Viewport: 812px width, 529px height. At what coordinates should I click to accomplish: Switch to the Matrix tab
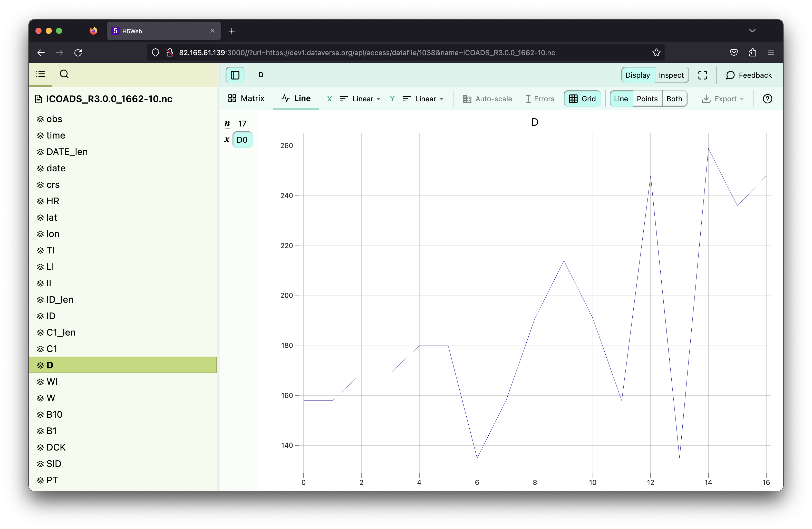coord(246,99)
